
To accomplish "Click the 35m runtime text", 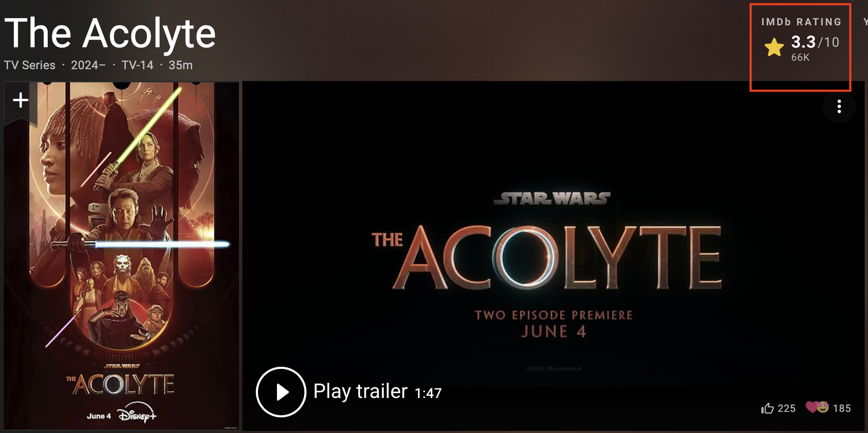I will coord(181,65).
